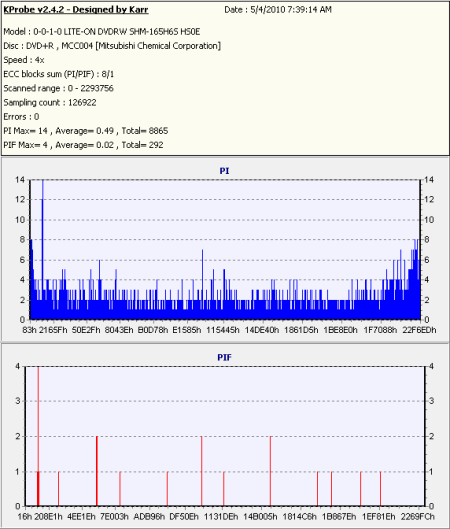Click the PIF Max statistics line
450x529 pixels.
[83, 145]
